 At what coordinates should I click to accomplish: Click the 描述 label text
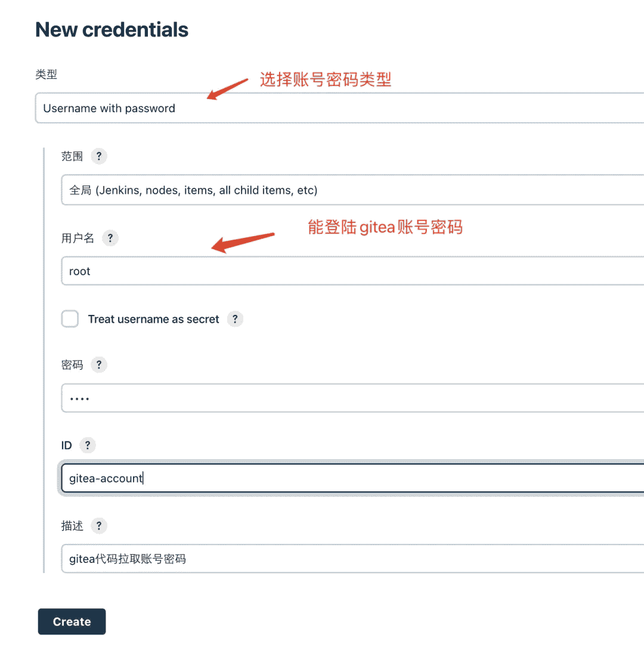[x=72, y=526]
